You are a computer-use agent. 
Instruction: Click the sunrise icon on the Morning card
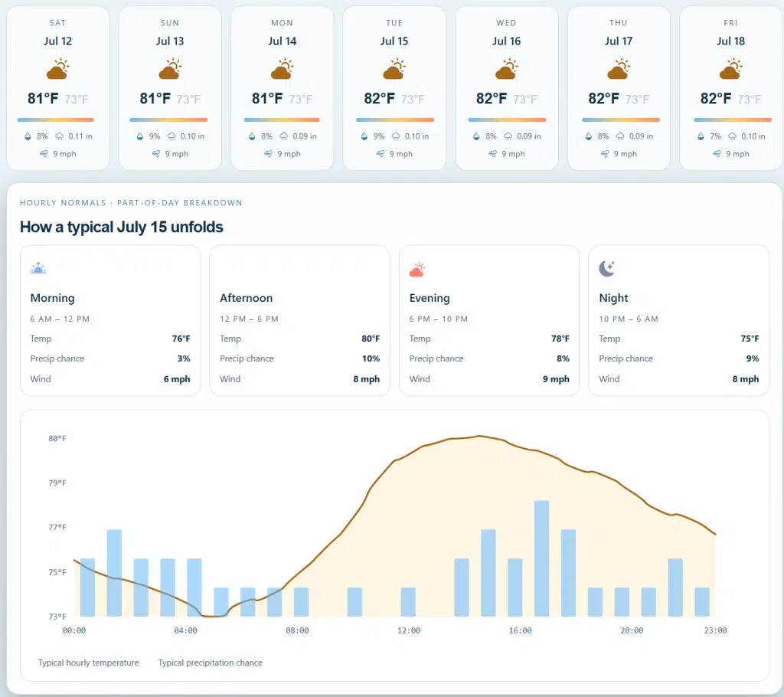coord(38,268)
